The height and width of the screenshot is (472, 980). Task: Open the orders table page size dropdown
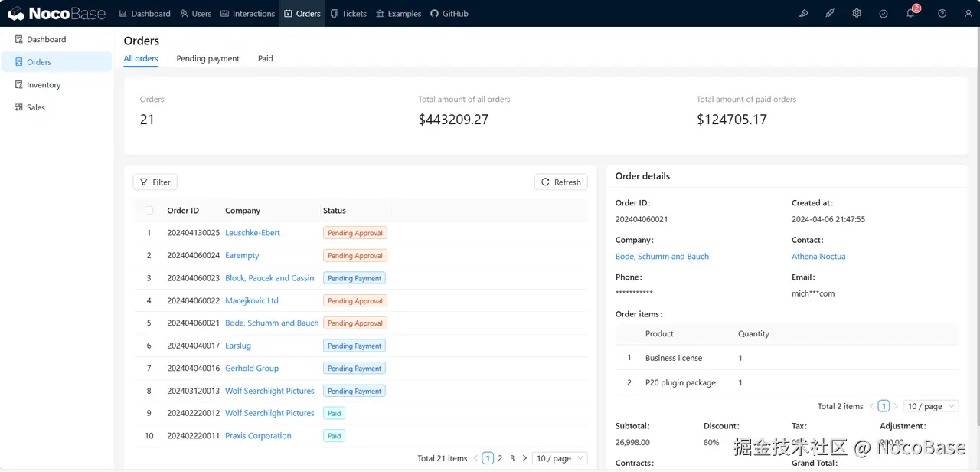560,458
